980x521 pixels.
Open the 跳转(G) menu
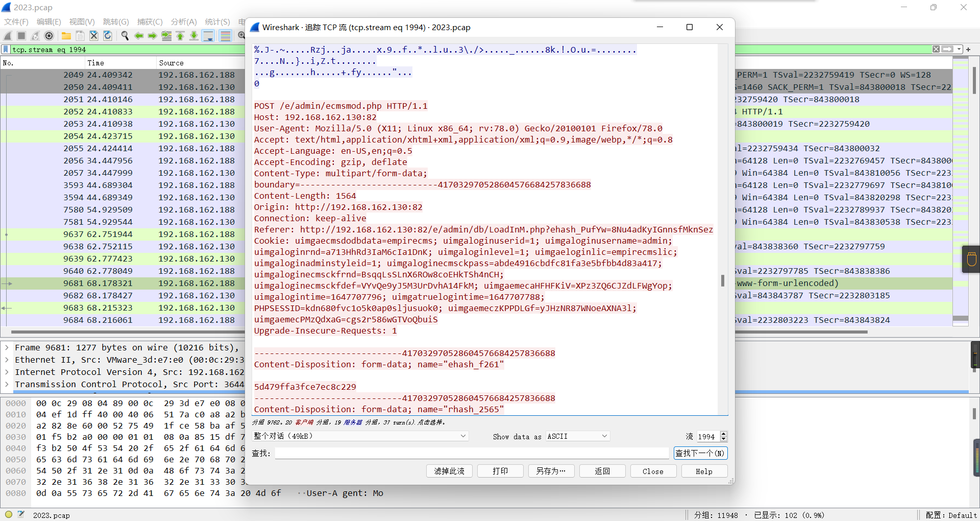click(116, 21)
